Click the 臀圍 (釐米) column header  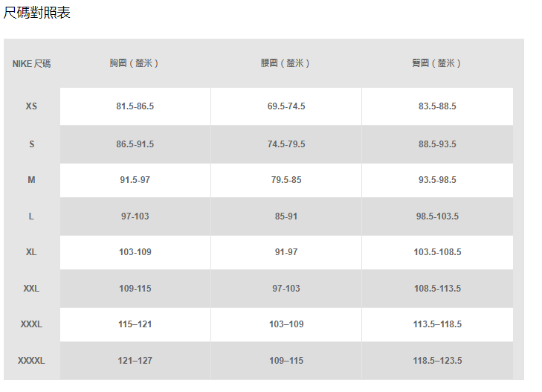[x=437, y=63]
